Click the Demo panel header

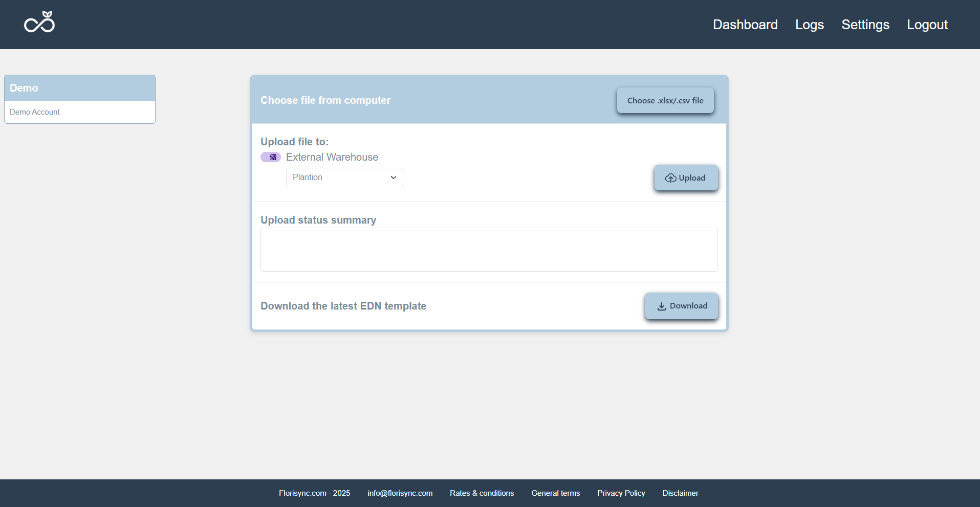pos(79,88)
